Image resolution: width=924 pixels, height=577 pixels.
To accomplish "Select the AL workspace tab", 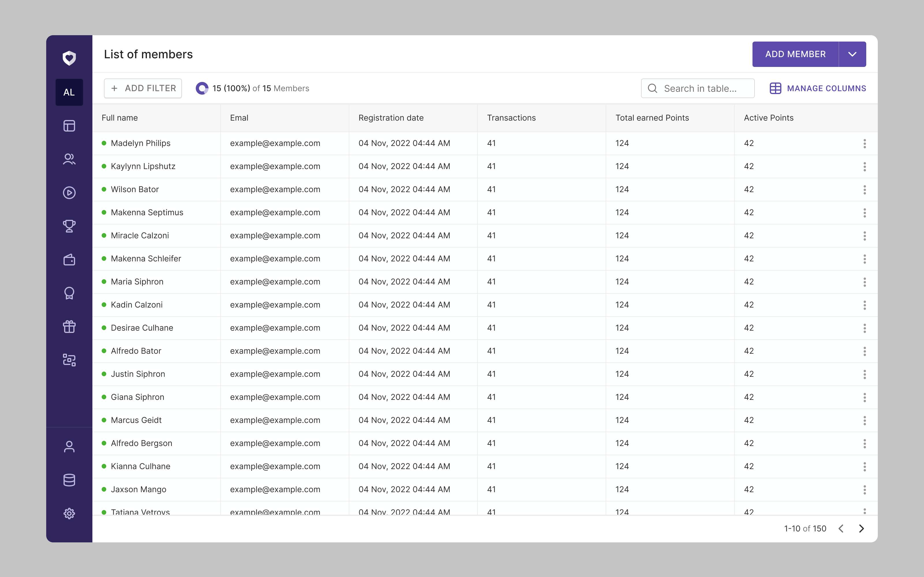I will coord(69,92).
